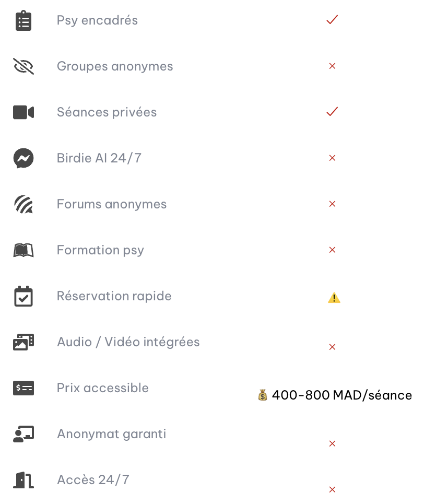Image resolution: width=448 pixels, height=504 pixels.
Task: Click the red X for Forums anonymes
Action: click(332, 204)
